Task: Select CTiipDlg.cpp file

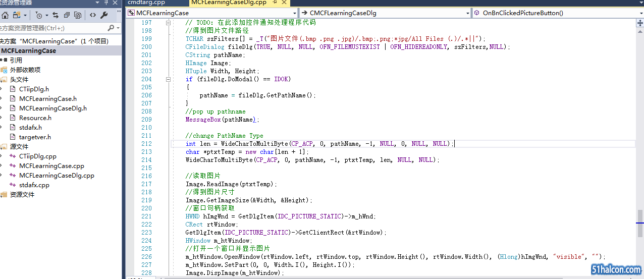Action: (38, 156)
